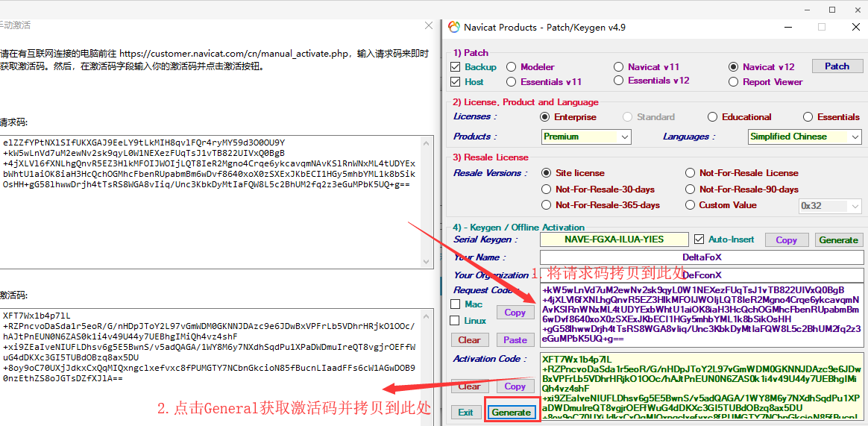Click Generate next to the Serial Keygen field
The height and width of the screenshot is (426, 868).
click(x=838, y=240)
